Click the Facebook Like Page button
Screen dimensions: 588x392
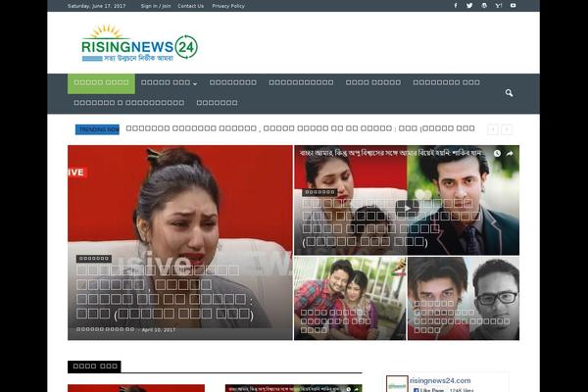point(428,390)
